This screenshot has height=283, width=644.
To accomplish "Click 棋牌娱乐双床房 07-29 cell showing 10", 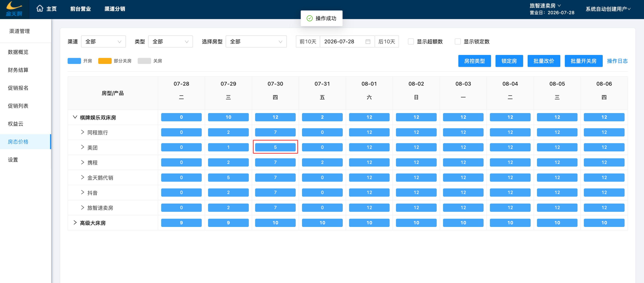I will pyautogui.click(x=228, y=117).
